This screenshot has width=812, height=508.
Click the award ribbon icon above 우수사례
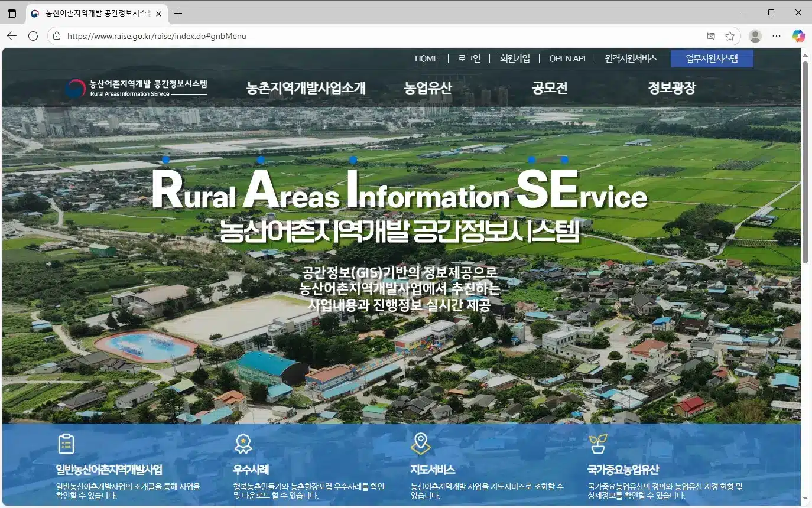(243, 444)
